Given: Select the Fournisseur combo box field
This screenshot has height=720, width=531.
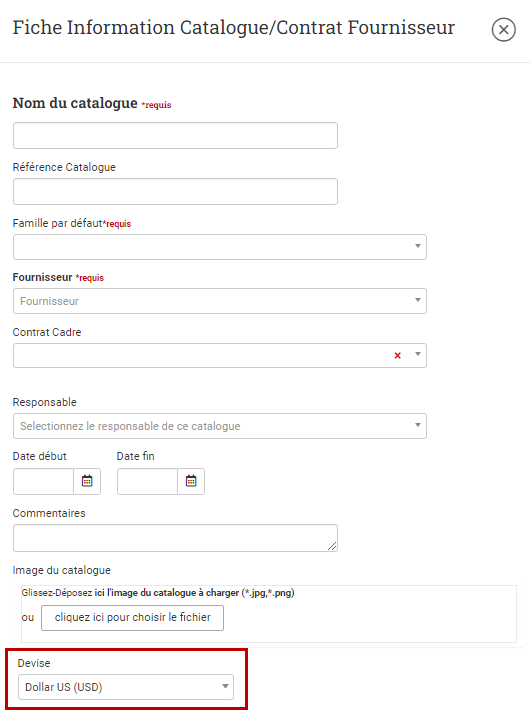Looking at the screenshot, I should pyautogui.click(x=220, y=301).
